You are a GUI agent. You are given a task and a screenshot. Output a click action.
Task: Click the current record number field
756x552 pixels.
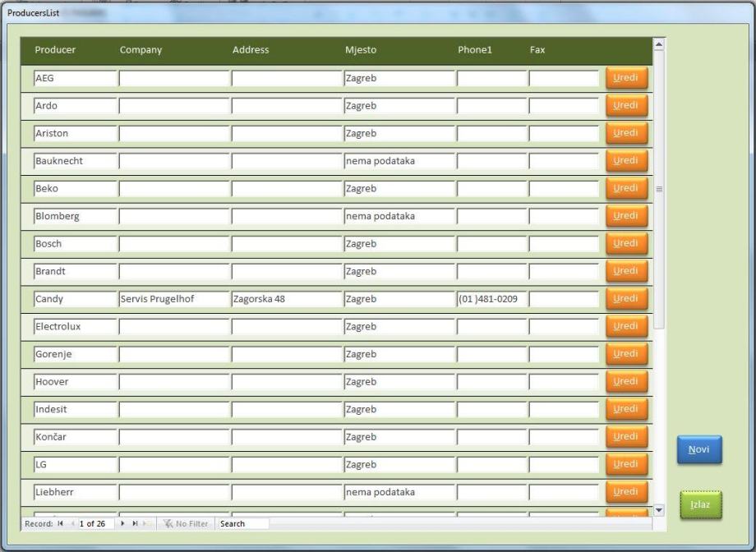coord(96,523)
